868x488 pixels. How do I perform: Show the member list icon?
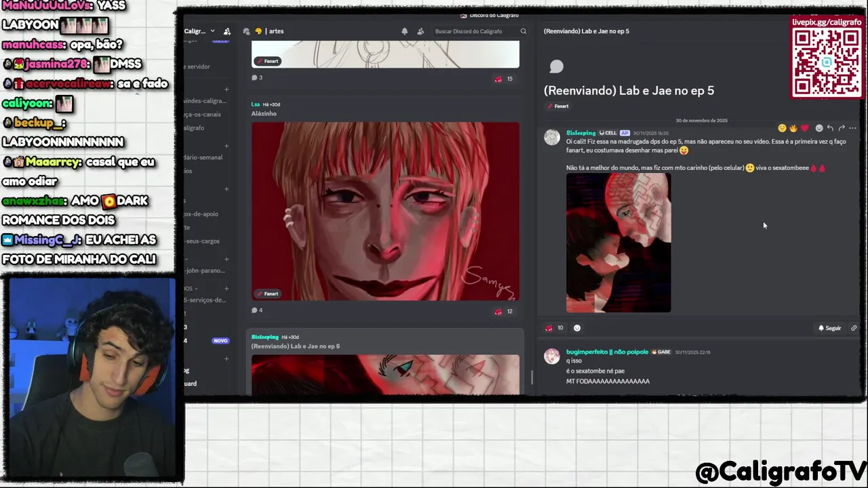pyautogui.click(x=420, y=31)
